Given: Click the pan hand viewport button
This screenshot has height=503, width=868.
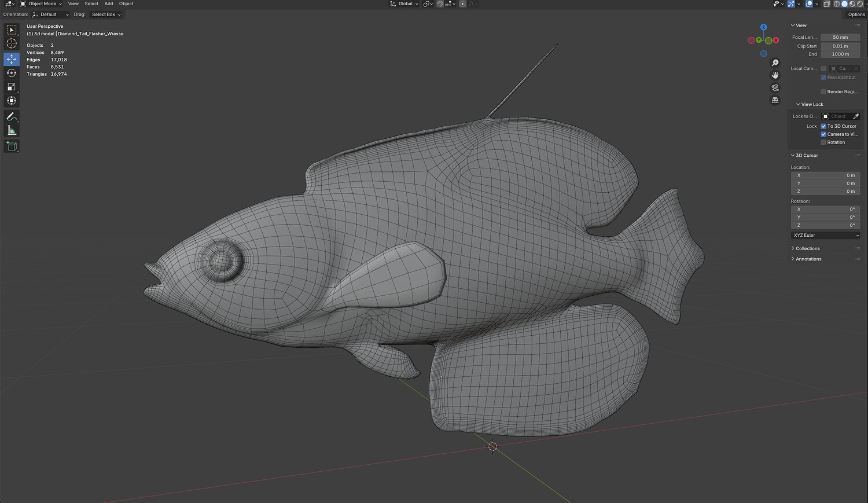Looking at the screenshot, I should tap(775, 75).
